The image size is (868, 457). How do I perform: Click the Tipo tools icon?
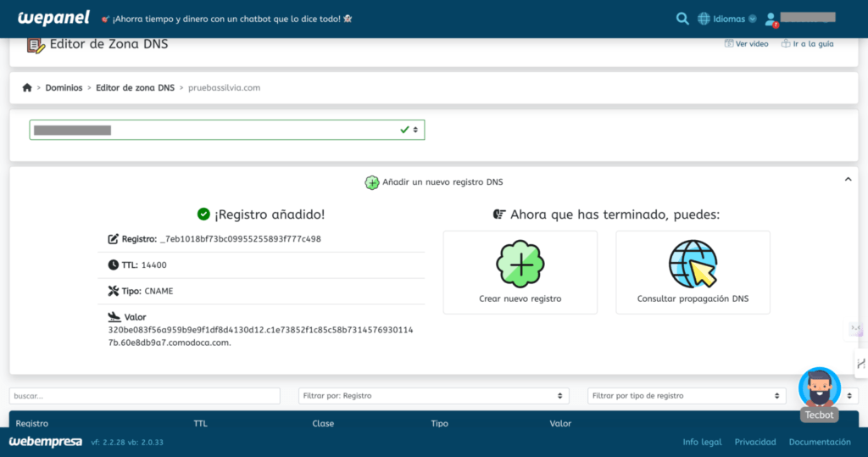click(x=113, y=291)
